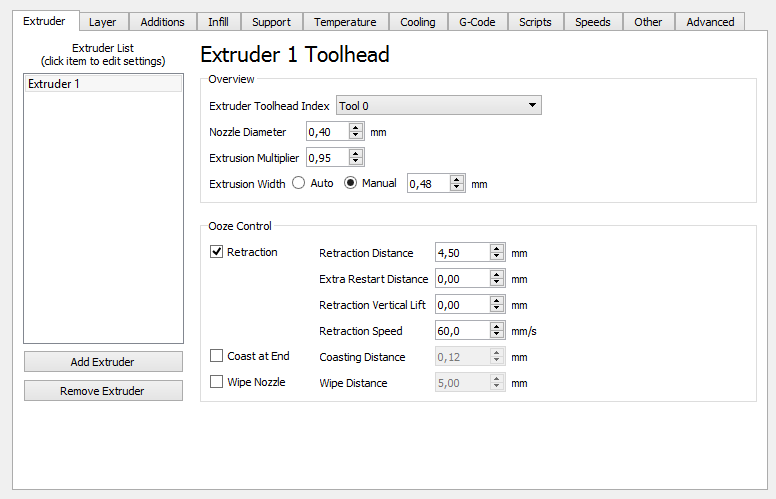Toggle the Retraction checkbox
This screenshot has width=776, height=499.
216,252
